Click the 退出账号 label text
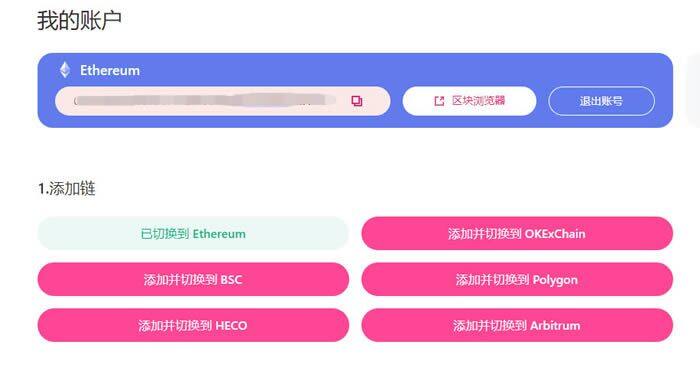 [601, 101]
